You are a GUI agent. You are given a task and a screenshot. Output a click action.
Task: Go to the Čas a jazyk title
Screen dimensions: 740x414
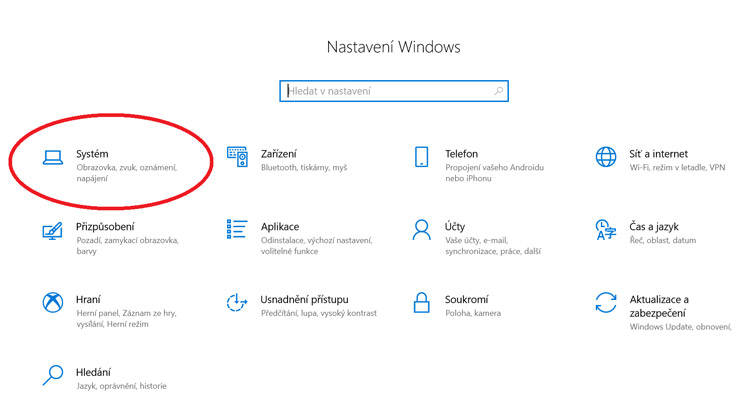[654, 227]
